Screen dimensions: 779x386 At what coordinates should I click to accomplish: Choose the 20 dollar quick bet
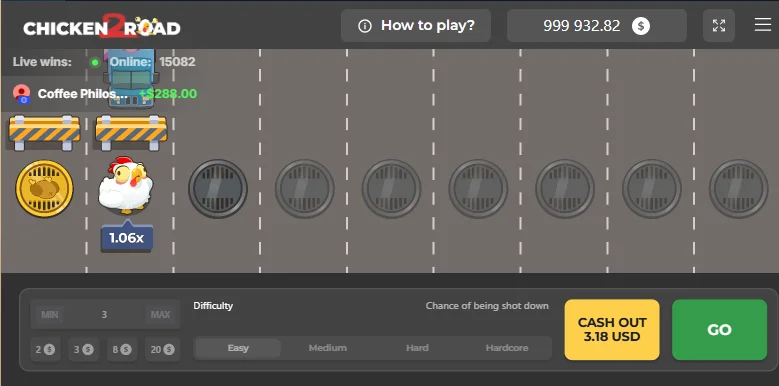(x=162, y=350)
